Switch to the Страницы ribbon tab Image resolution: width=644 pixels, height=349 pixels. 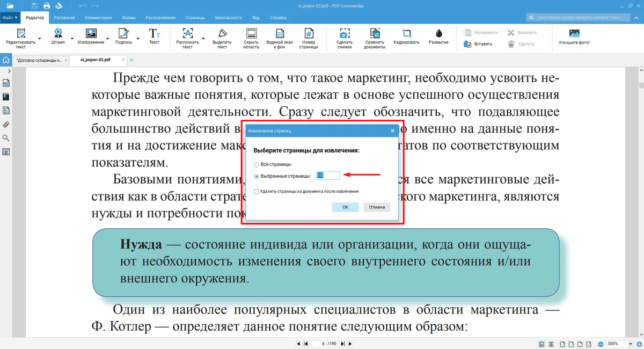[x=195, y=18]
